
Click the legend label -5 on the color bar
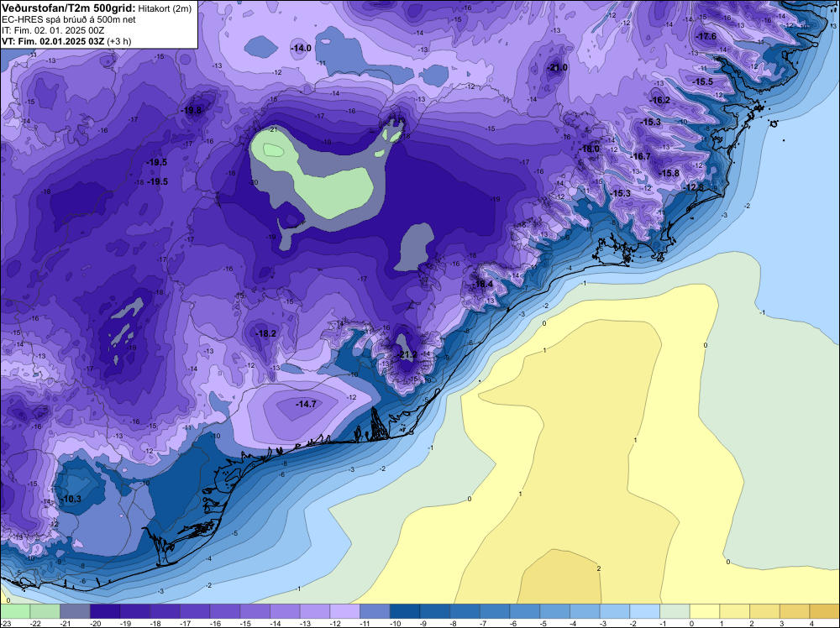(545, 623)
